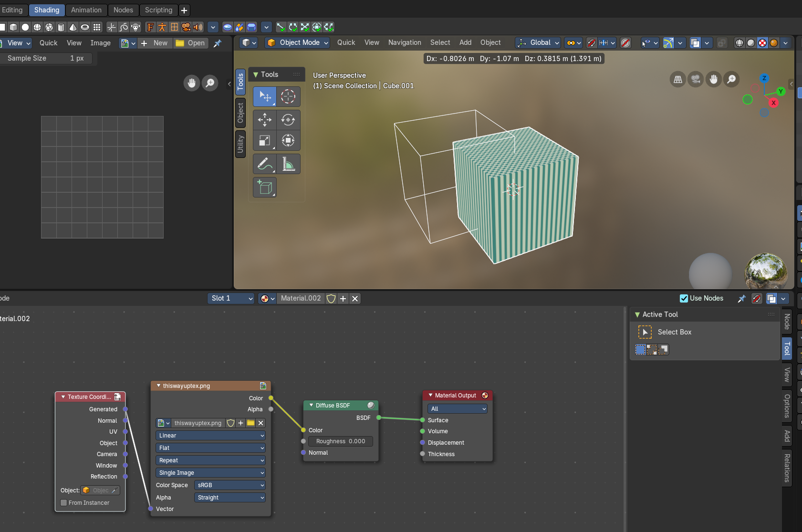Viewport: 802px width, 532px height.
Task: Select the Select Box arrow tool in viewport
Action: tap(265, 96)
